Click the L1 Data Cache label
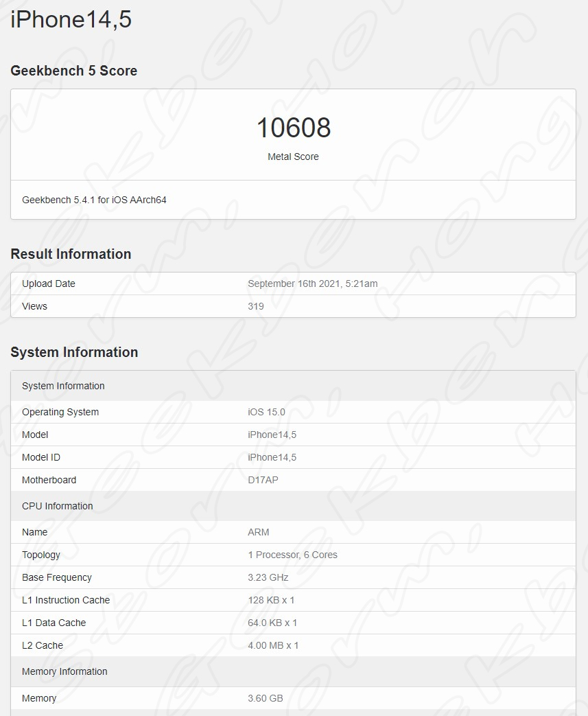 pyautogui.click(x=54, y=623)
